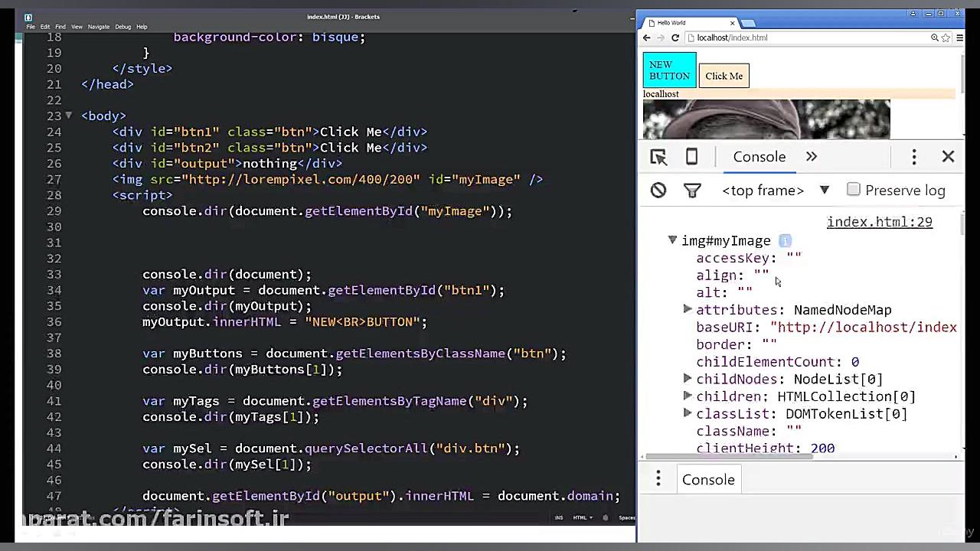Toggle INS insert mode in Brackets status bar

559,518
